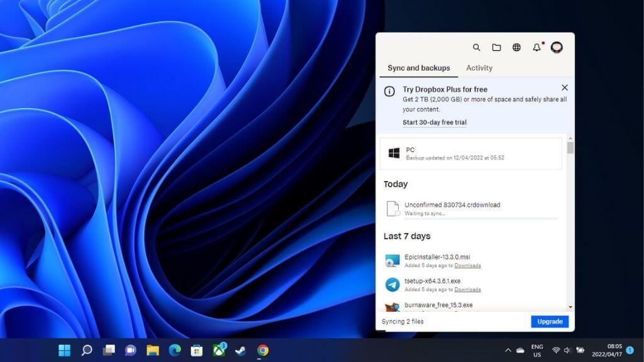This screenshot has height=362, width=644.
Task: Click the cloud icon in system tray
Action: [x=520, y=350]
